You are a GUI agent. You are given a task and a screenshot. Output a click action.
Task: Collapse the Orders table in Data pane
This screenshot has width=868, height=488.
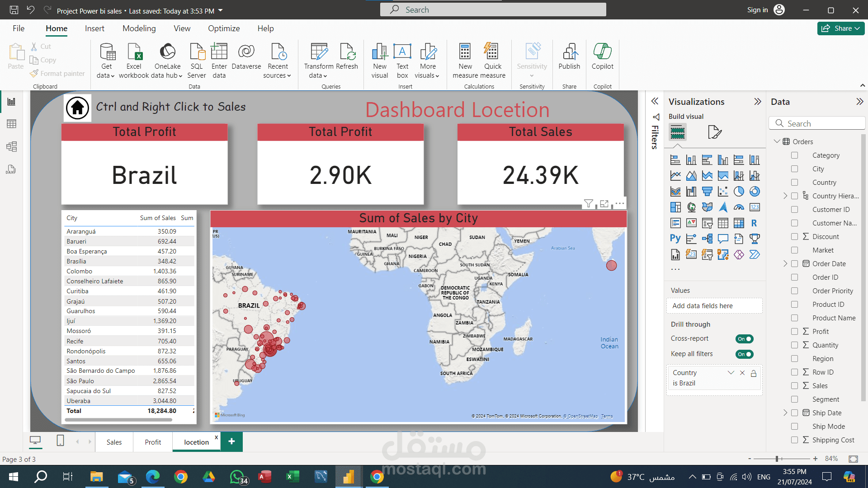coord(777,141)
